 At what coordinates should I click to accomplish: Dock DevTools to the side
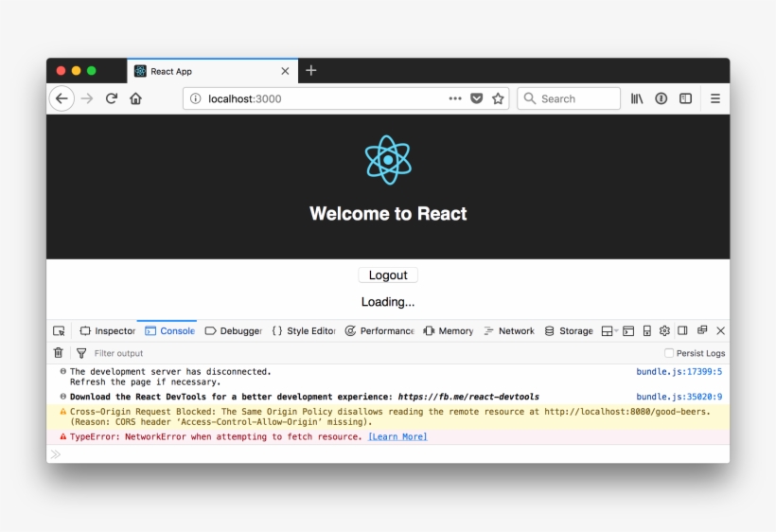click(x=682, y=330)
